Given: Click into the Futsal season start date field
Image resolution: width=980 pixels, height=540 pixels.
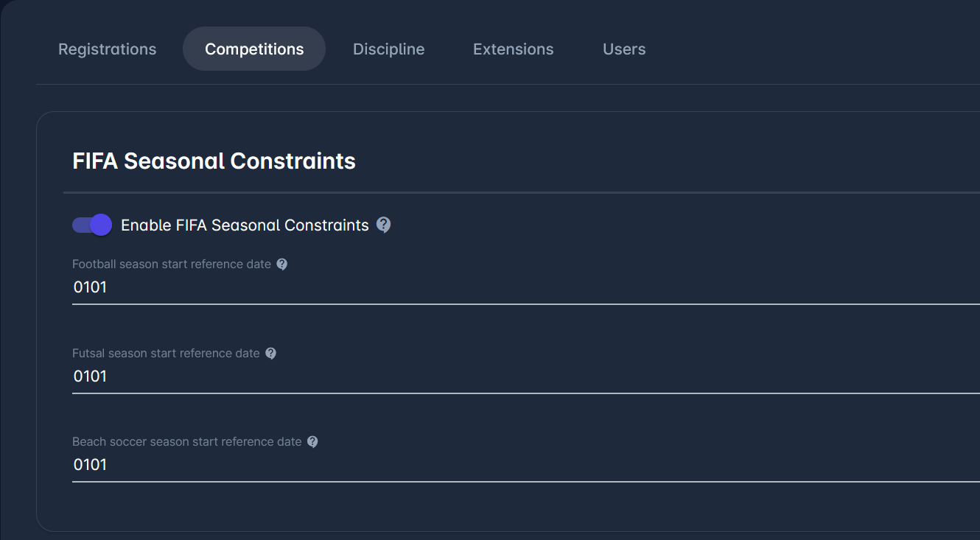Looking at the screenshot, I should [516, 376].
